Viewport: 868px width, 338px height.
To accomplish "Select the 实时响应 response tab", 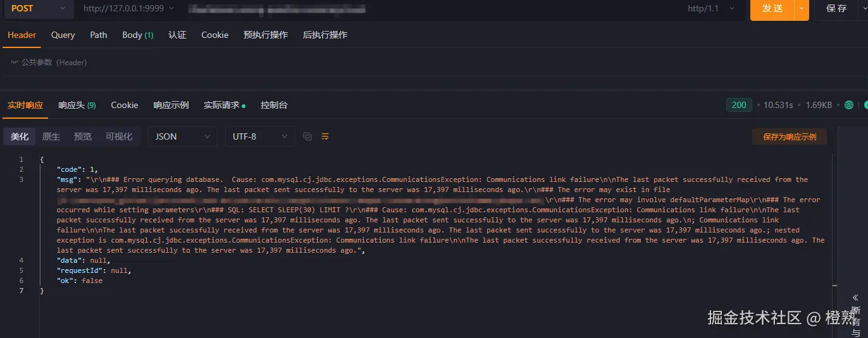I will [x=25, y=105].
